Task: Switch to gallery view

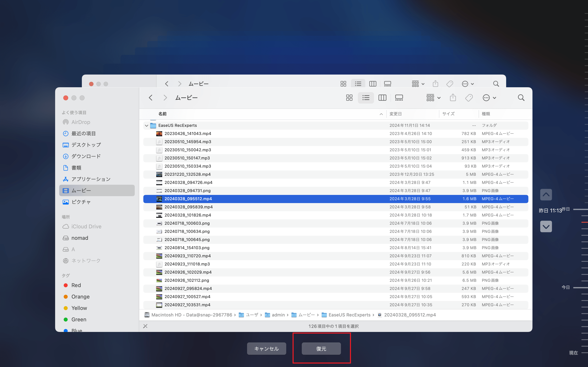Action: pos(399,98)
